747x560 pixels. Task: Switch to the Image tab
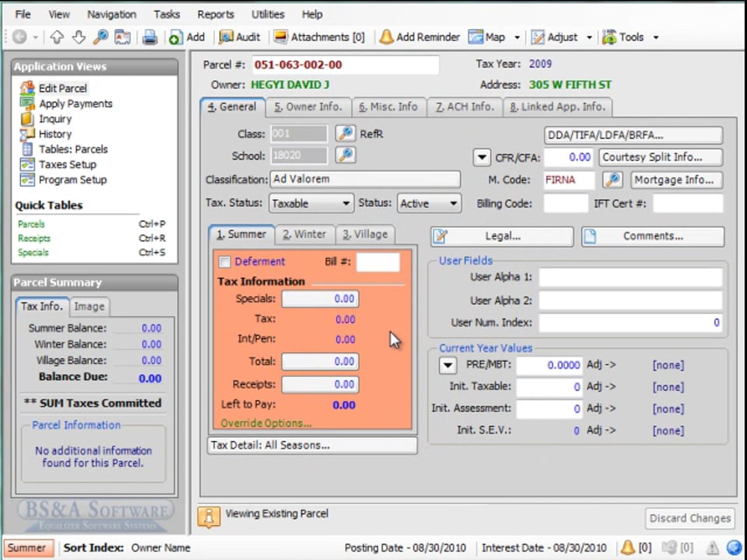pyautogui.click(x=89, y=306)
